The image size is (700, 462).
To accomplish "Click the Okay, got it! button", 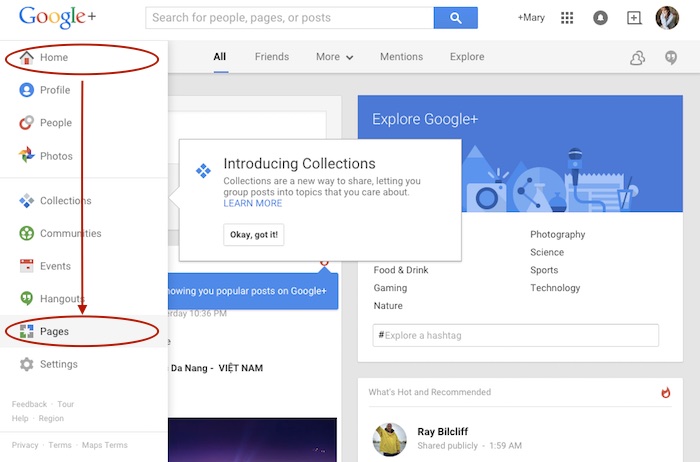I will 254,234.
